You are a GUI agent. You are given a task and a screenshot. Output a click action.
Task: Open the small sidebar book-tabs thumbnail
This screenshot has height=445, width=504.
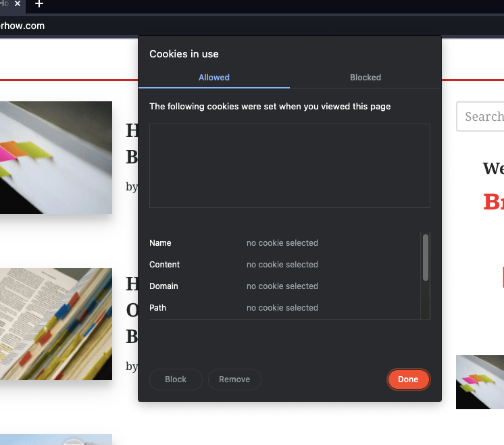tap(480, 382)
